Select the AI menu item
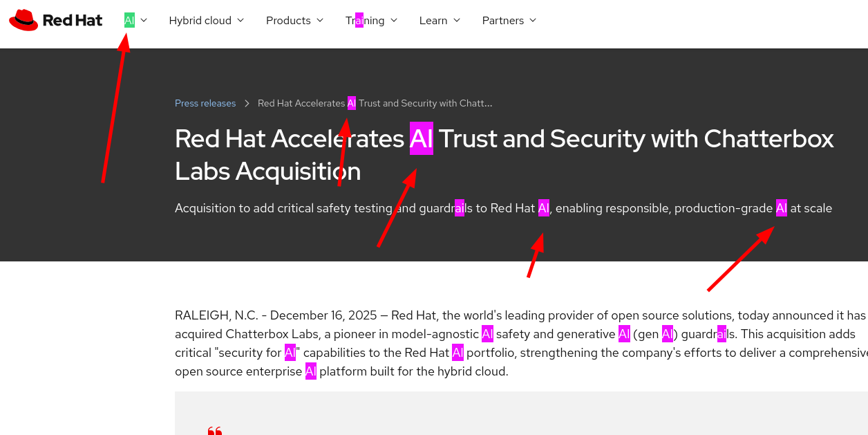This screenshot has width=868, height=435. coord(129,20)
